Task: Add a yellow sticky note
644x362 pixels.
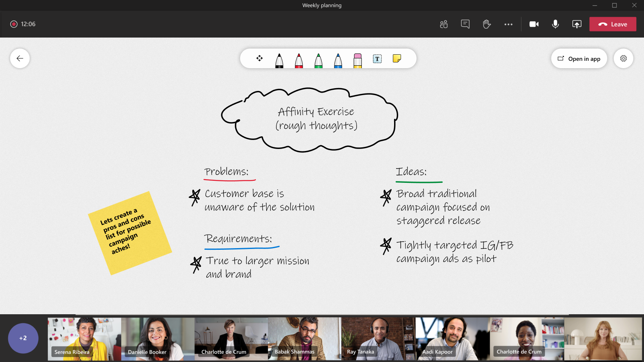Action: 397,58
